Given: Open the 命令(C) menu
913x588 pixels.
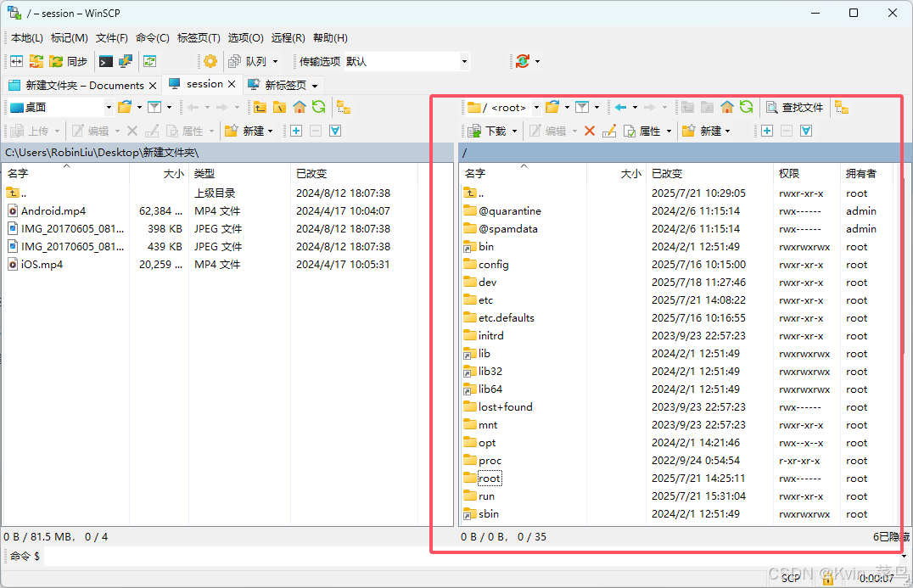Looking at the screenshot, I should 152,38.
